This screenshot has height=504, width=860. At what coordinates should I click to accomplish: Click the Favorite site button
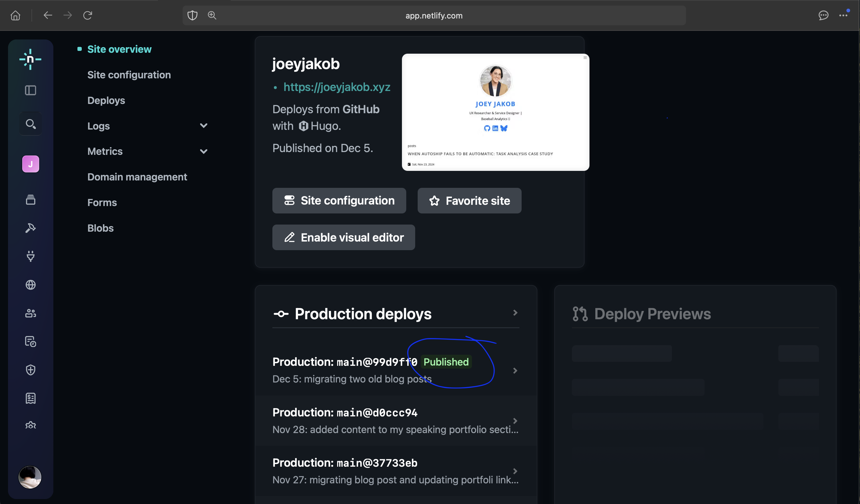click(469, 201)
